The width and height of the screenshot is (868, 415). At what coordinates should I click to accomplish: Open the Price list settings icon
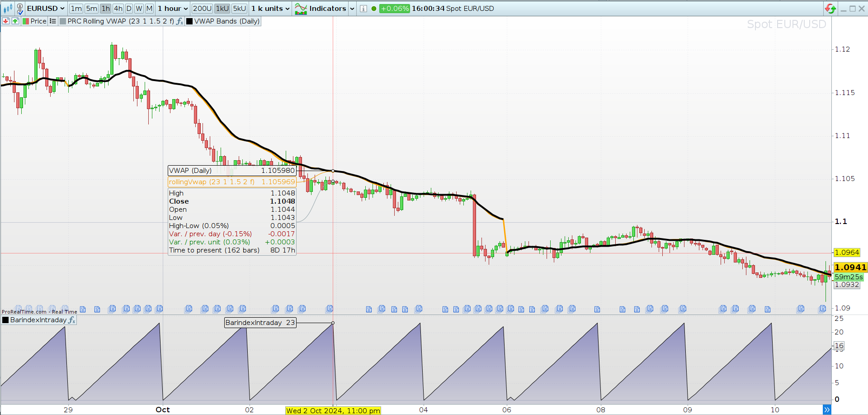[53, 21]
